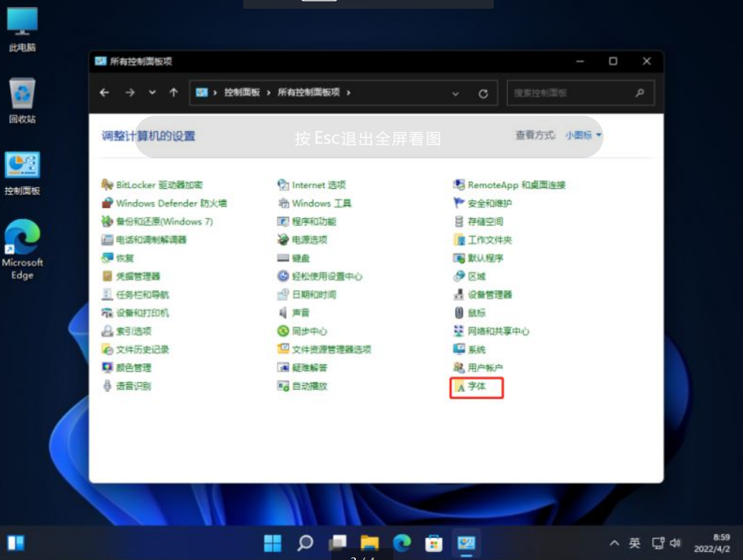This screenshot has width=743, height=560.
Task: Click the search magnifier in search box
Action: tap(640, 92)
